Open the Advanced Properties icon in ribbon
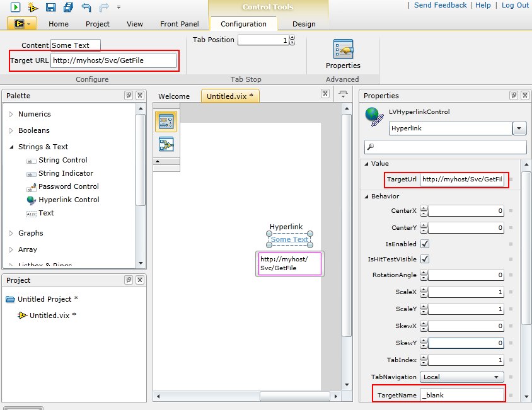 tap(343, 49)
